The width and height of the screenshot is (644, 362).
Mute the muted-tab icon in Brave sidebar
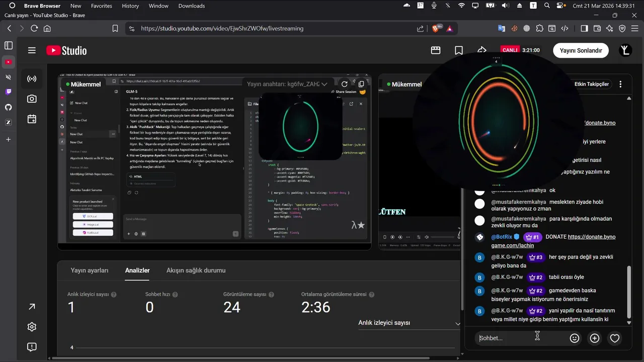click(8, 77)
